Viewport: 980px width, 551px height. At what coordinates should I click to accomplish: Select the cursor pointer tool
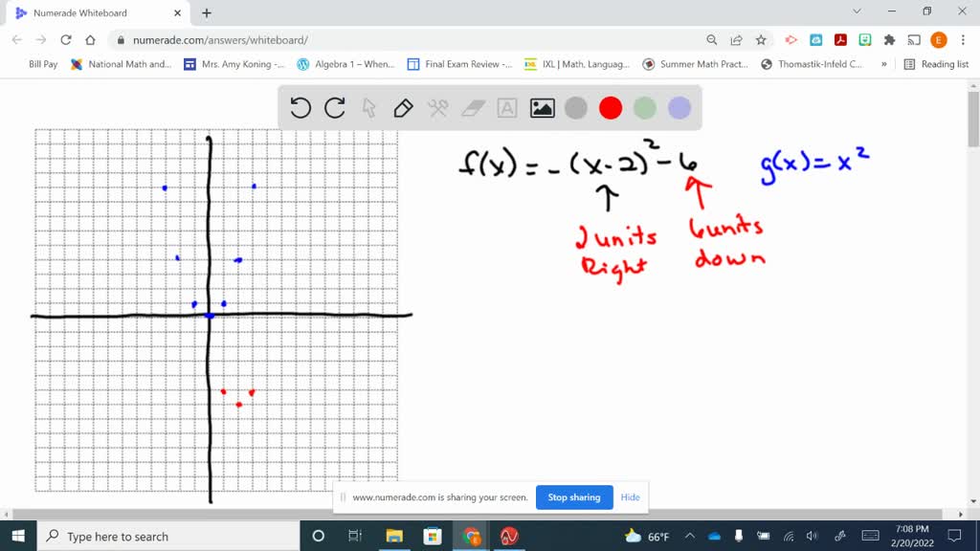pos(368,108)
